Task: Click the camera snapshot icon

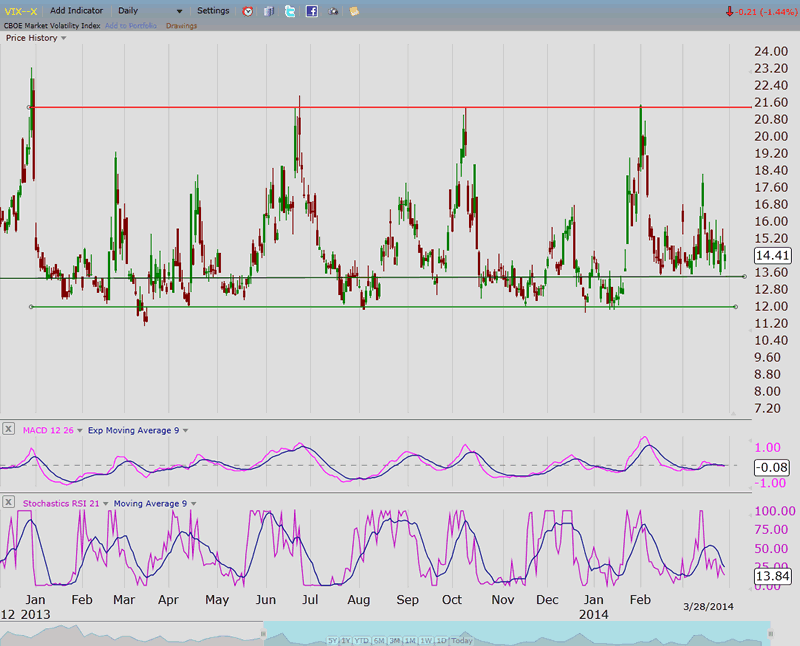Action: [333, 11]
